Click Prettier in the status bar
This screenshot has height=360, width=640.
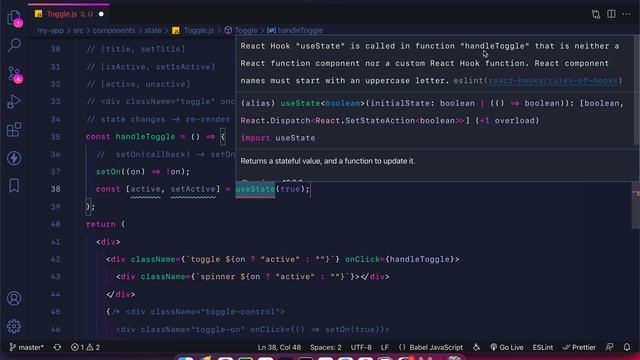click(x=579, y=347)
